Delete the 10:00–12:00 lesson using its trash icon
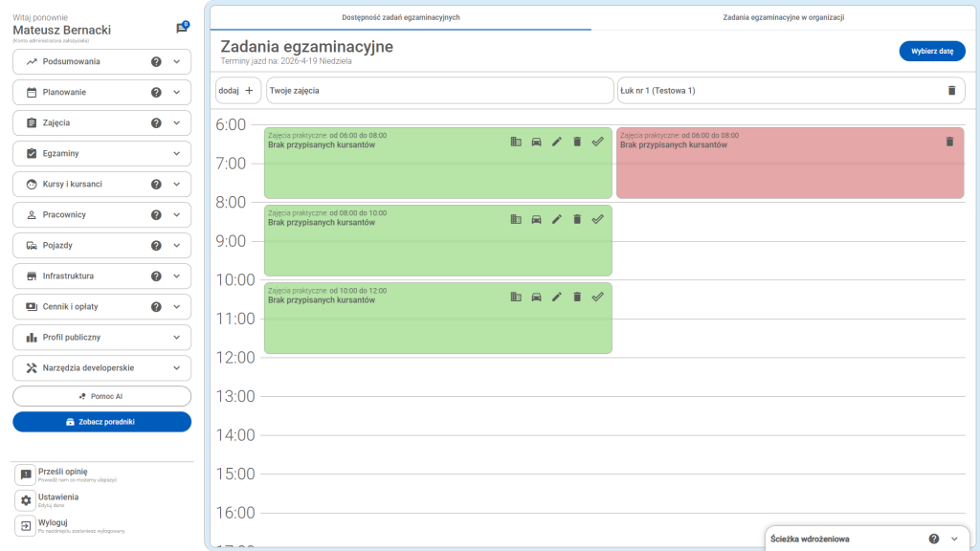The height and width of the screenshot is (551, 980). point(577,297)
